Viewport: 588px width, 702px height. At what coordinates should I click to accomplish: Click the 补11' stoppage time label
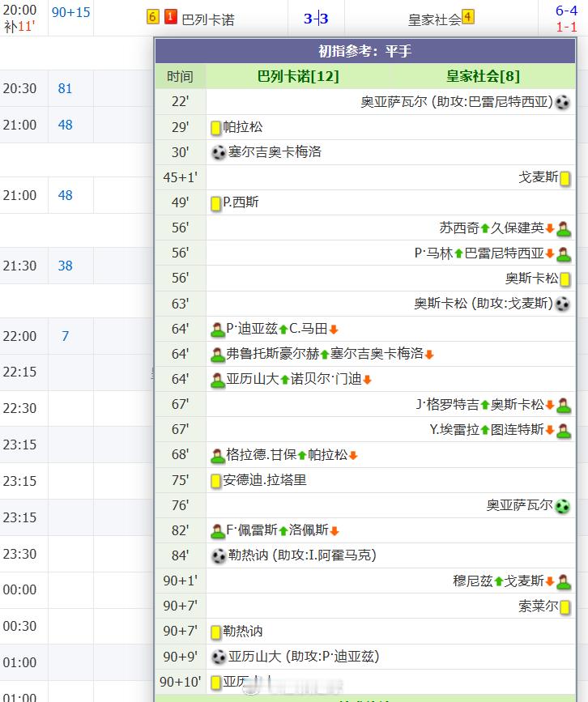coord(19,27)
